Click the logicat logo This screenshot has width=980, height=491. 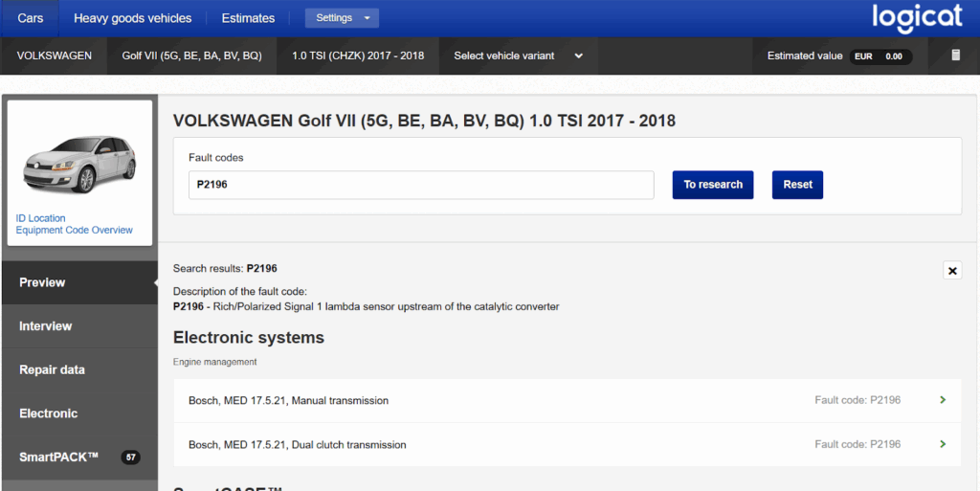tap(919, 18)
